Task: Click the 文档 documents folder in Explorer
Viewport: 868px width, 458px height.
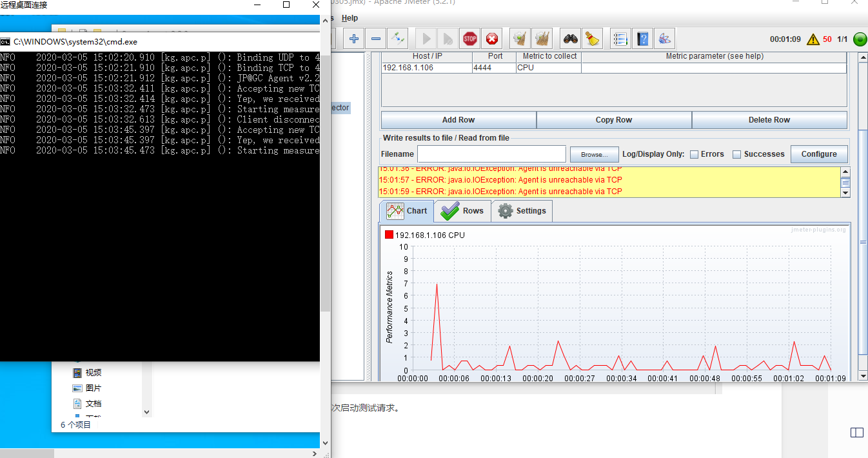Action: [87, 403]
